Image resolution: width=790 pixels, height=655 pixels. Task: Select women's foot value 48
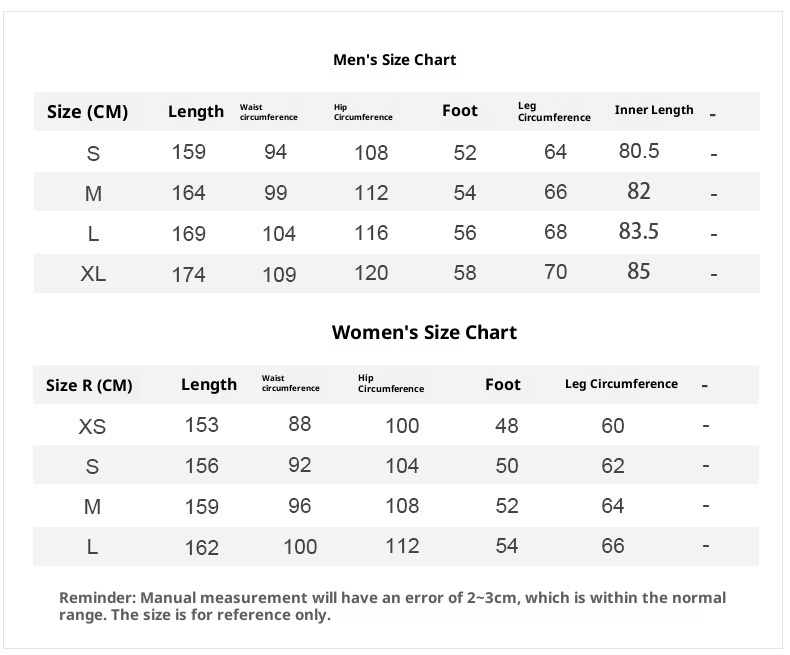click(x=506, y=426)
